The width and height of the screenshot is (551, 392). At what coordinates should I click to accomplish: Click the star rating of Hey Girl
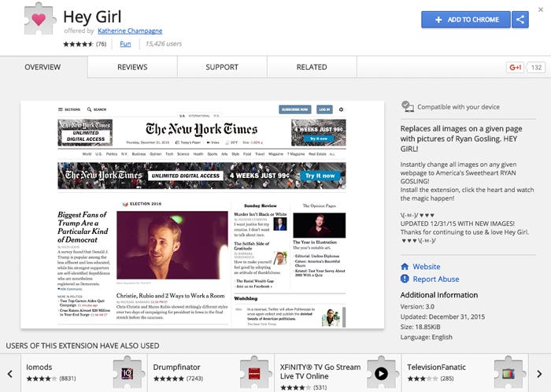pos(78,44)
